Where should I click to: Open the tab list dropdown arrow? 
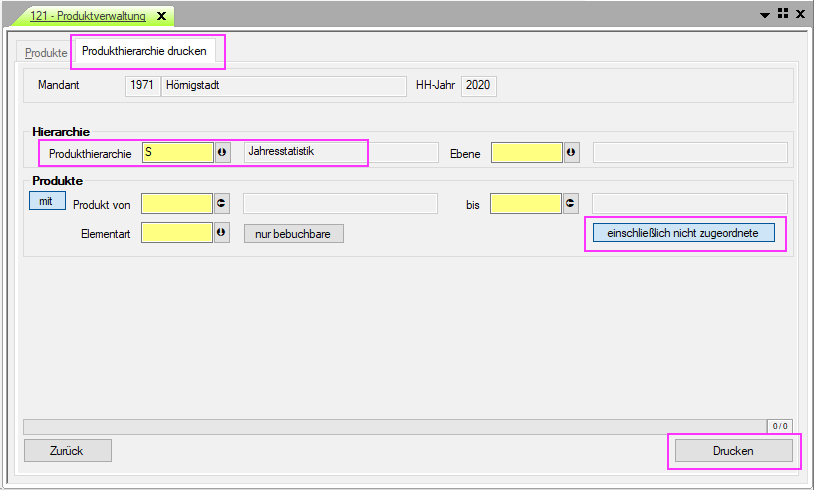click(x=765, y=15)
